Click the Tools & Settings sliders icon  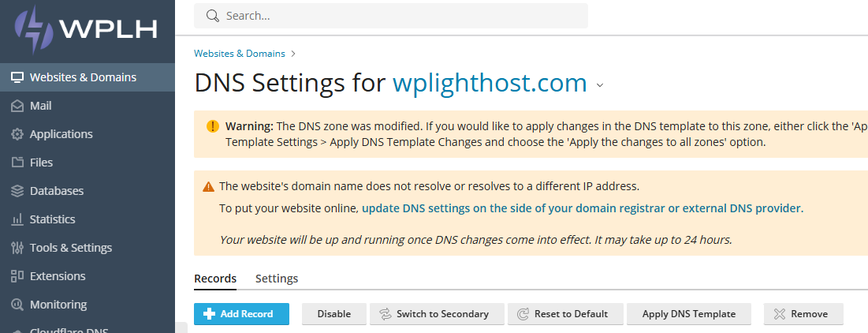17,248
